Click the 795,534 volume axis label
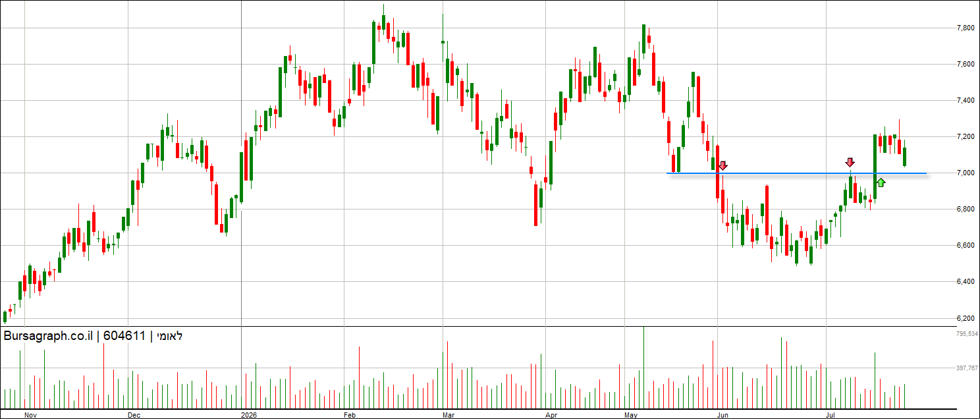This screenshot has width=980, height=419. tap(967, 334)
